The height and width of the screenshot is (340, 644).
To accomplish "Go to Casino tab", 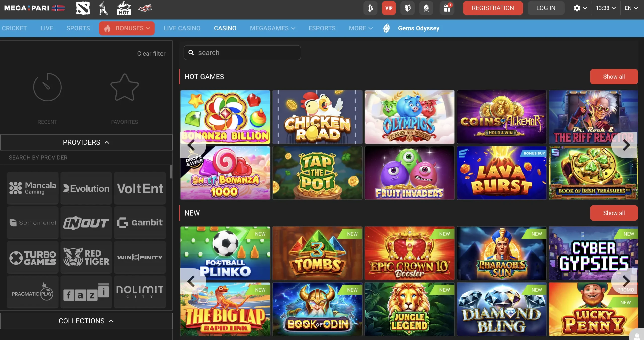I will coord(225,28).
